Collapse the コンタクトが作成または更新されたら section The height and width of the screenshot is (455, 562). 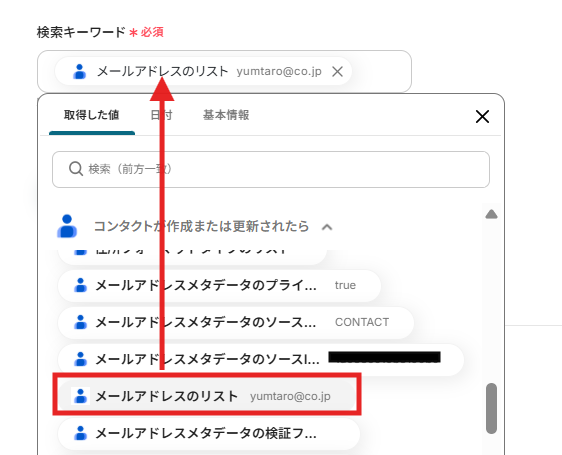click(x=327, y=227)
